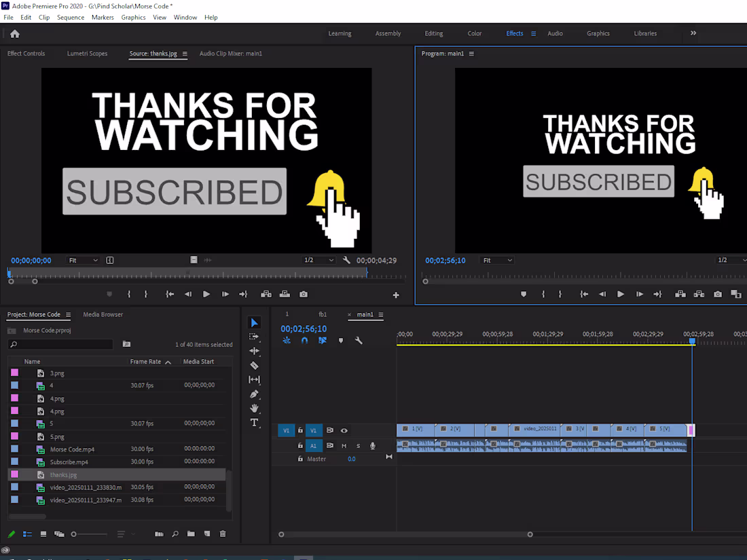The width and height of the screenshot is (747, 560).
Task: Switch to the Editing workspace
Action: [x=433, y=33]
